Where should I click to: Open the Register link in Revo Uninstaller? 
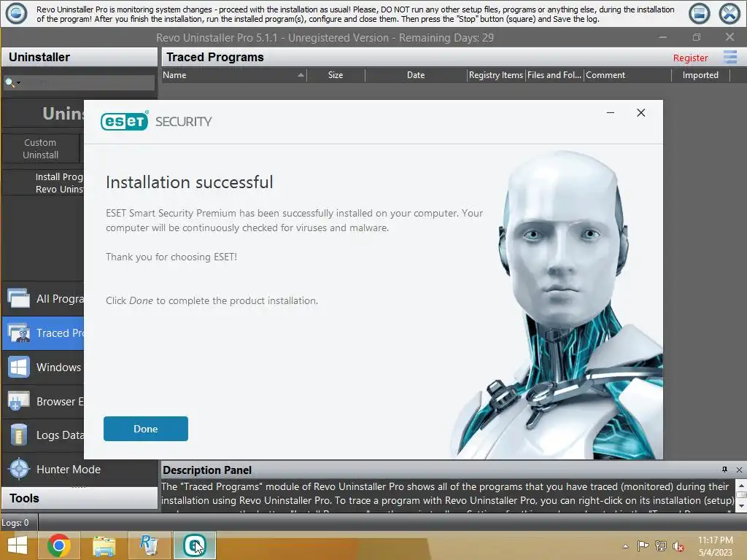[x=690, y=58]
